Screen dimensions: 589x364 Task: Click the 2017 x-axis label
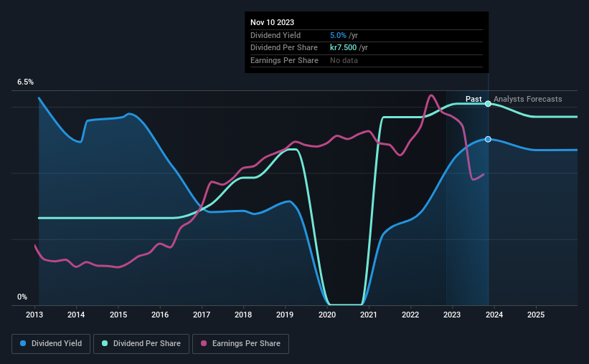202,315
